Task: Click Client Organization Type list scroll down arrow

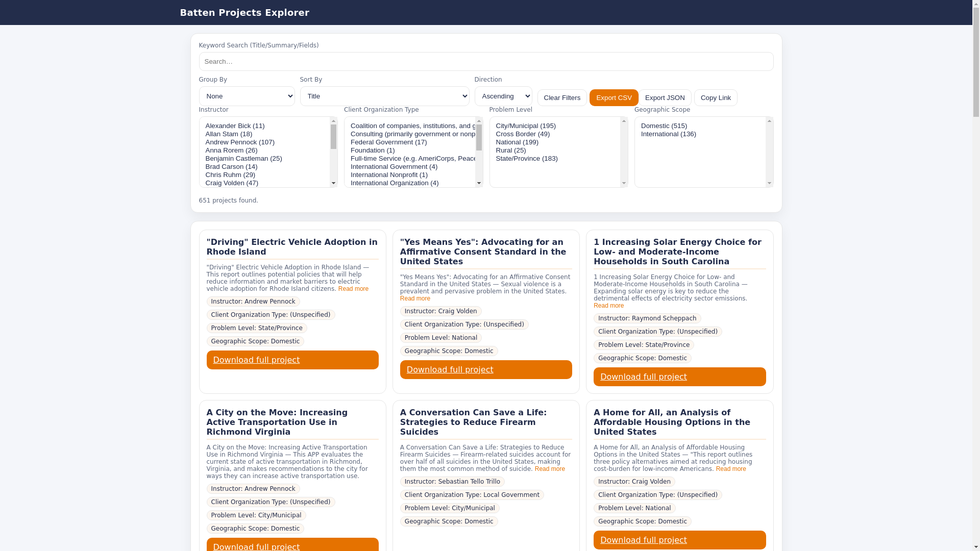Action: tap(479, 183)
